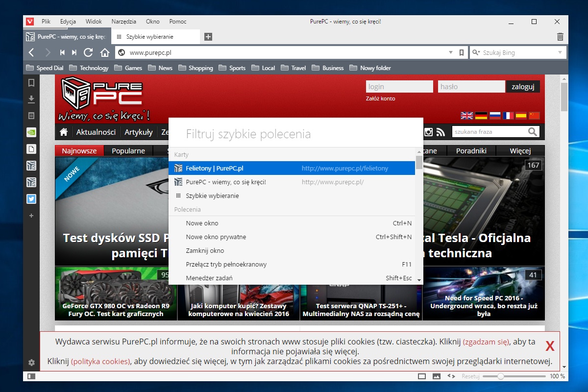This screenshot has height=392, width=588.
Task: Open the Nvidia web panel
Action: 31,132
